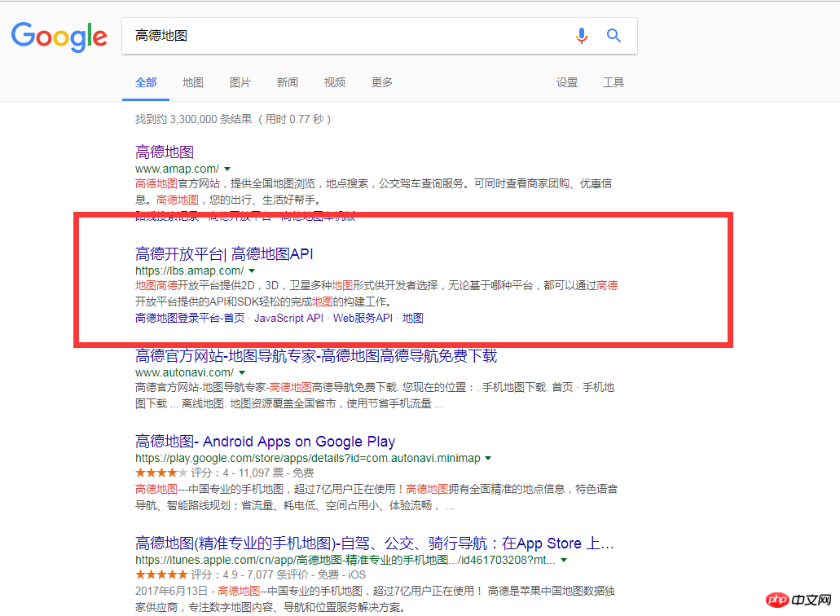Click the snippet line 开放平台提供的API和SDK
This screenshot has height=616, width=840.
pyautogui.click(x=263, y=301)
